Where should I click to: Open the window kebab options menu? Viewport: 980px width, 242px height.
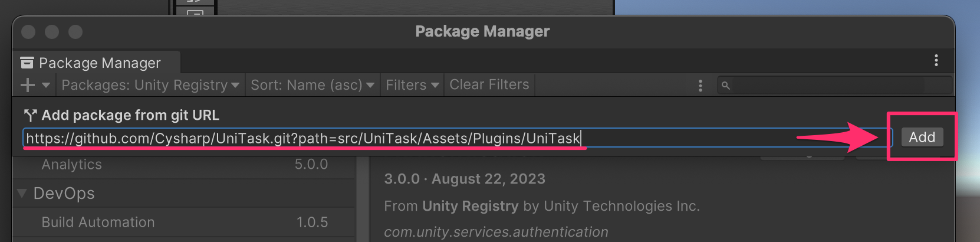click(x=936, y=60)
